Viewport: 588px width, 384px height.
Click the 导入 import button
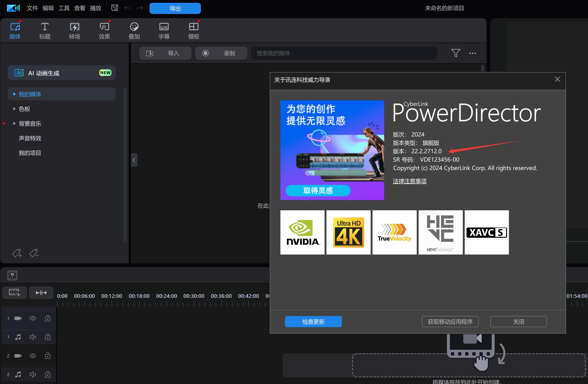[165, 53]
